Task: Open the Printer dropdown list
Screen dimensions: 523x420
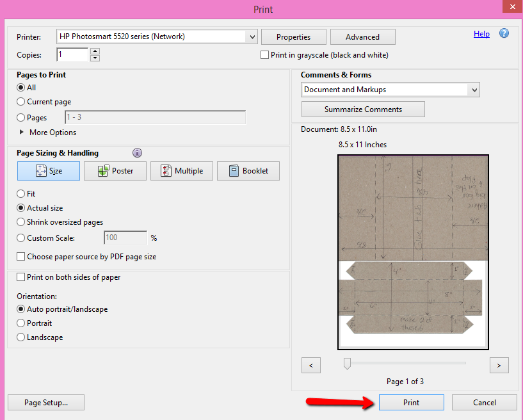Action: point(252,37)
